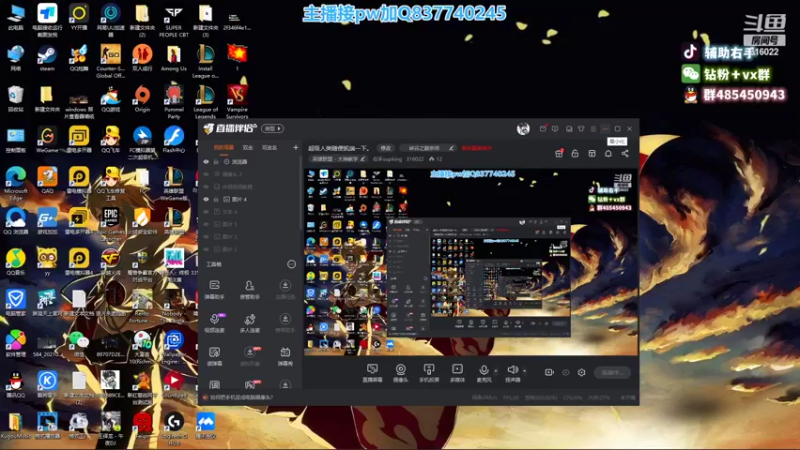
Task: Click the shirt skin icon in title bar
Action: click(x=581, y=129)
